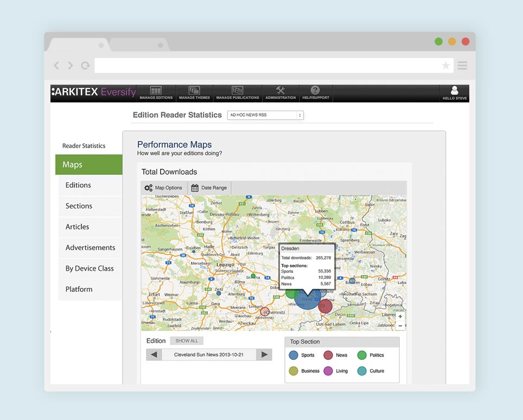Open Date Range calendar button
Screen dimensions: 523x420
pyautogui.click(x=209, y=188)
